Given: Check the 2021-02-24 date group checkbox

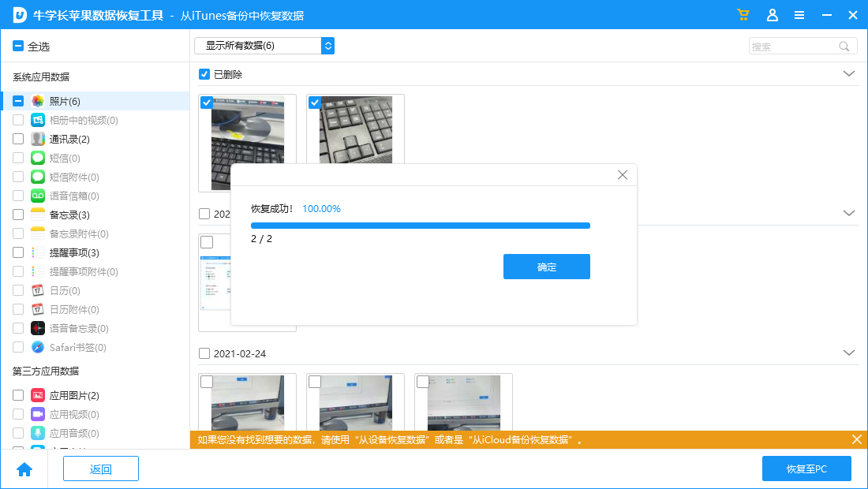Looking at the screenshot, I should point(204,353).
